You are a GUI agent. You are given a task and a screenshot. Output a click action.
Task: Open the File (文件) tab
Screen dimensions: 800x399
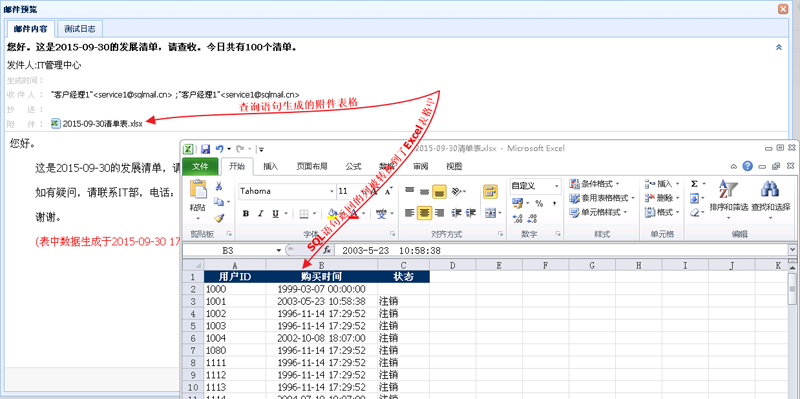tap(201, 166)
